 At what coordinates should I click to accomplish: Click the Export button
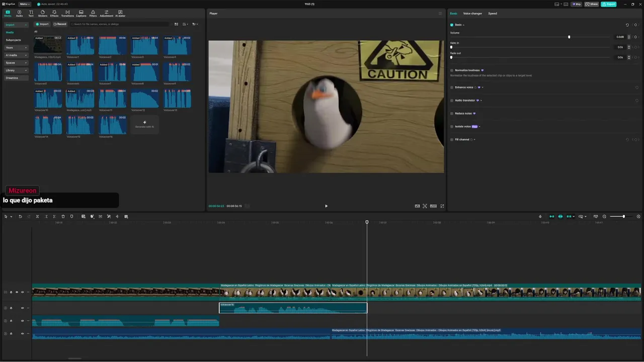click(x=609, y=4)
